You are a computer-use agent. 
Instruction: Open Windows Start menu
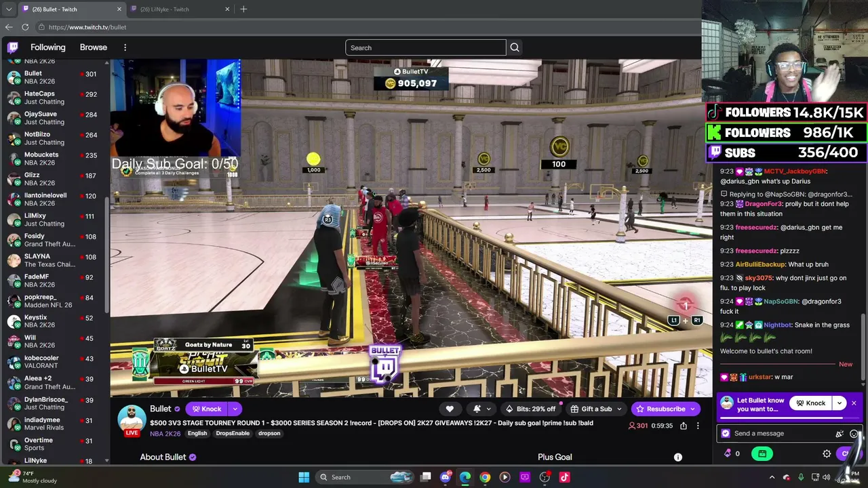coord(304,477)
